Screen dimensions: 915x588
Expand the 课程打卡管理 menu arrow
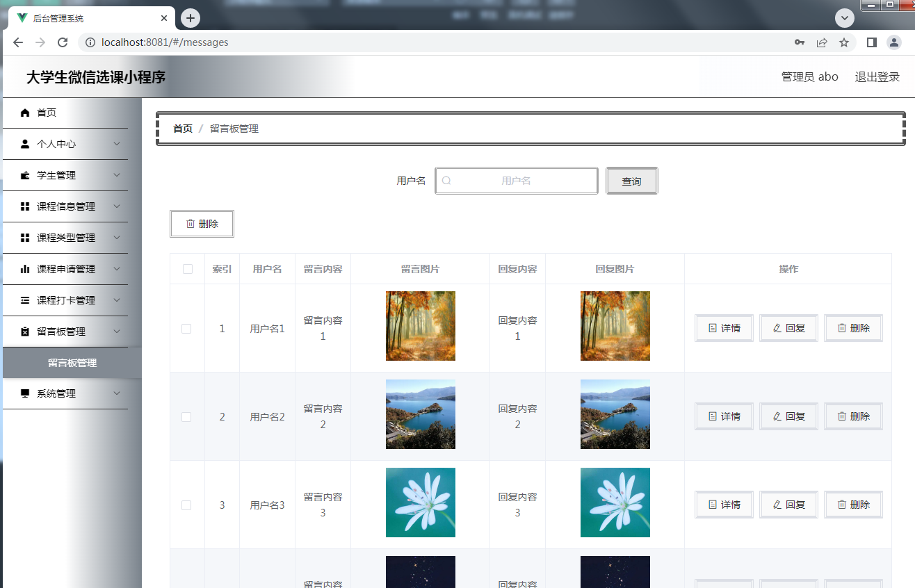(x=117, y=300)
